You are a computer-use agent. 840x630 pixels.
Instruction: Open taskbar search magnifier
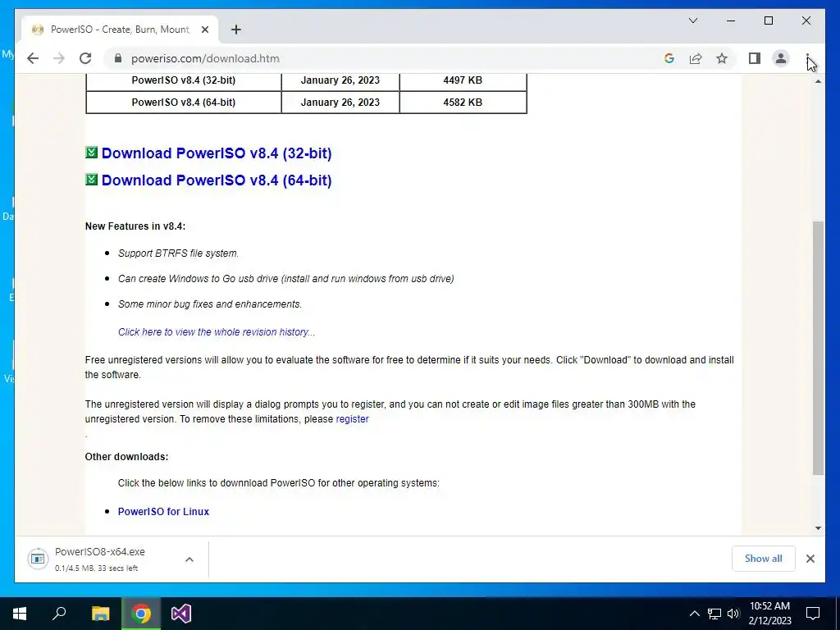59,614
